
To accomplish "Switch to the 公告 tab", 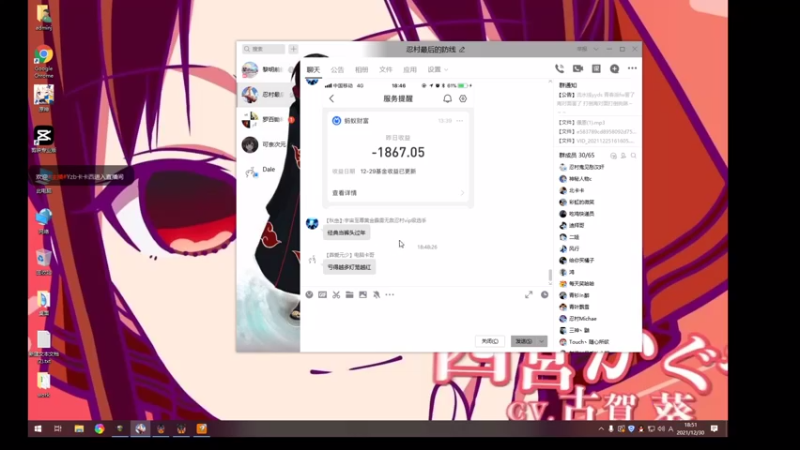I will tap(337, 69).
